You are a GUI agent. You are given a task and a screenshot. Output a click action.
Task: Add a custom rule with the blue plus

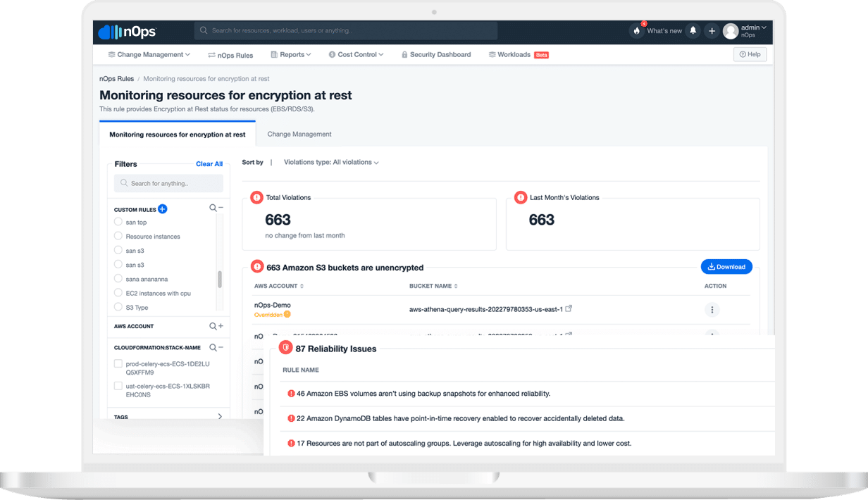[162, 209]
